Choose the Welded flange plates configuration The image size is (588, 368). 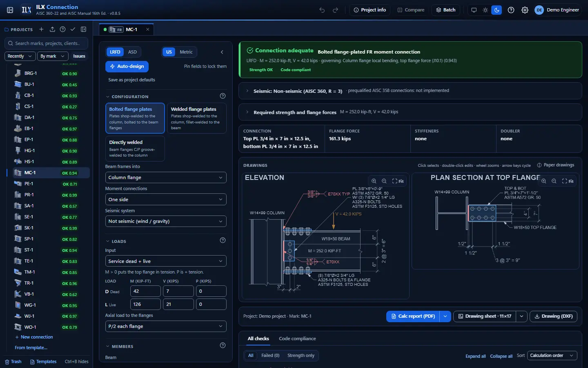(x=196, y=118)
